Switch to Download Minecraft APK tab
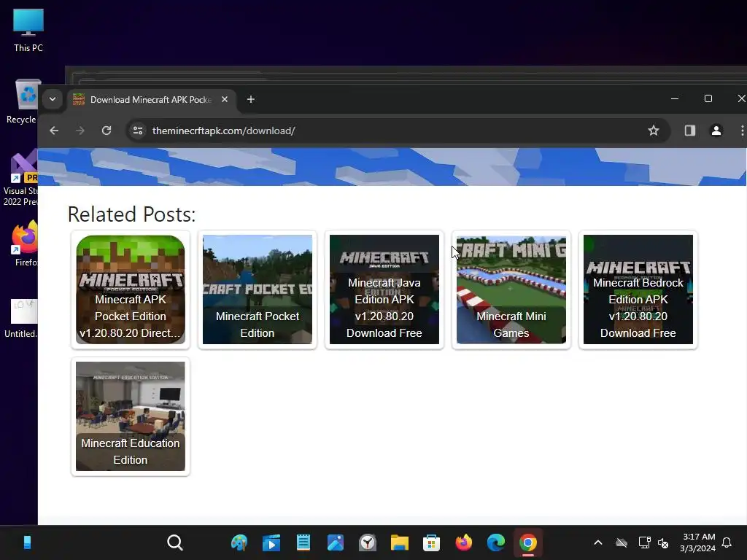 point(150,99)
